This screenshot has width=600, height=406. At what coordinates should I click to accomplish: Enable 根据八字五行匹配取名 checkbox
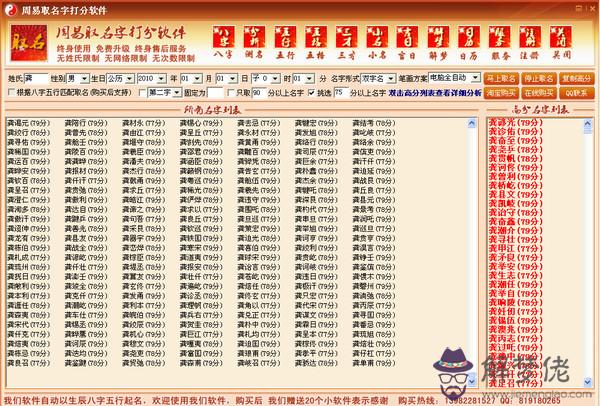pos(11,92)
